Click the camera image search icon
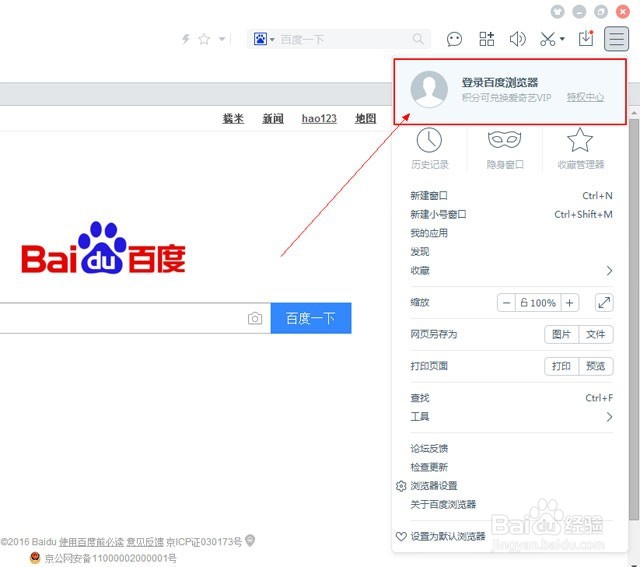640x567 pixels. [x=255, y=318]
